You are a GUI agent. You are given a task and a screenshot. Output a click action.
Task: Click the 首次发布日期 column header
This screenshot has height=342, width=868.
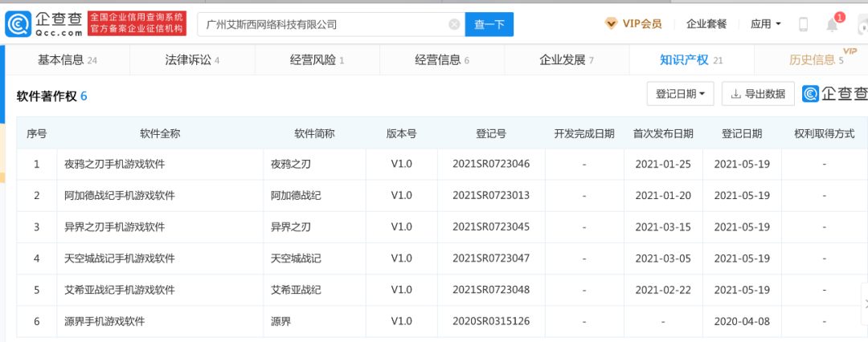[663, 133]
